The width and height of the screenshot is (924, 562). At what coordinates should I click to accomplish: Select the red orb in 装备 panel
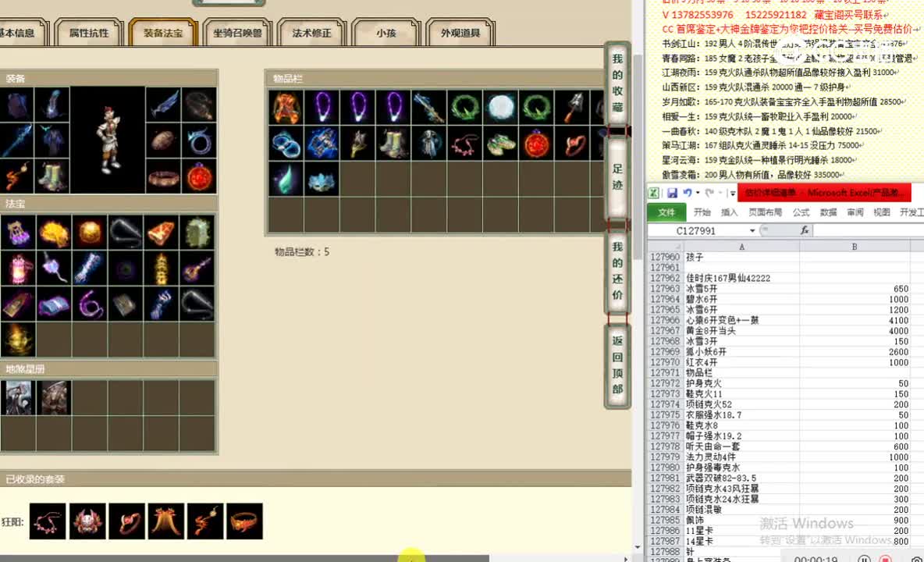tap(199, 176)
